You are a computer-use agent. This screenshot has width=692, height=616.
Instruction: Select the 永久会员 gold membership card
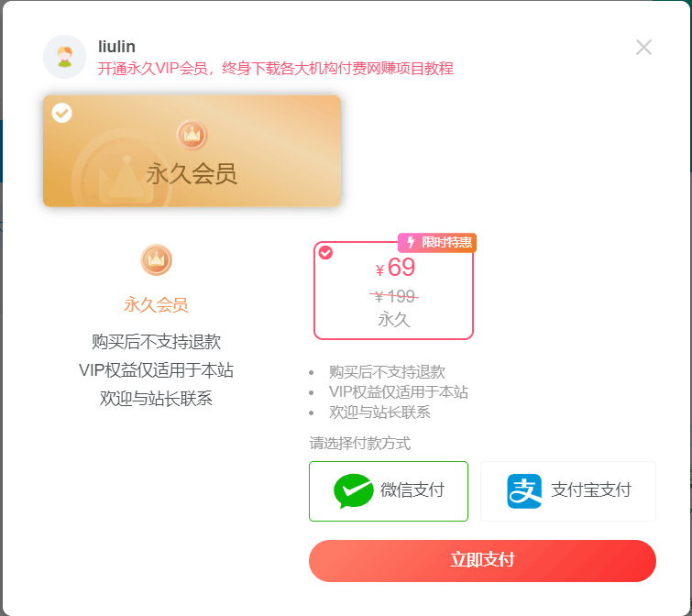point(192,151)
